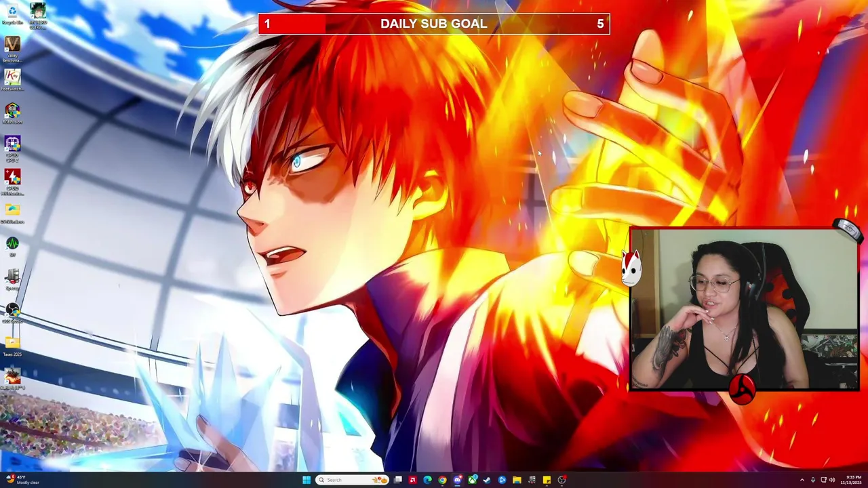
Task: Open the Windows Start menu
Action: click(x=307, y=480)
